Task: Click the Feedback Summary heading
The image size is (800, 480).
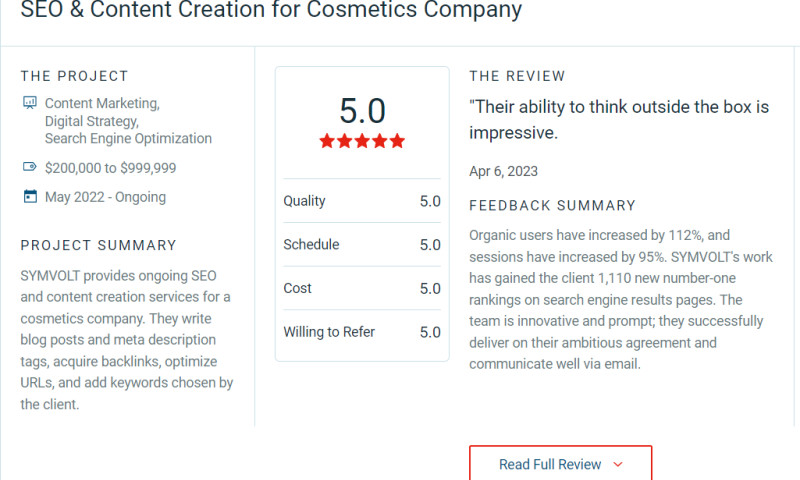Action: click(x=552, y=206)
